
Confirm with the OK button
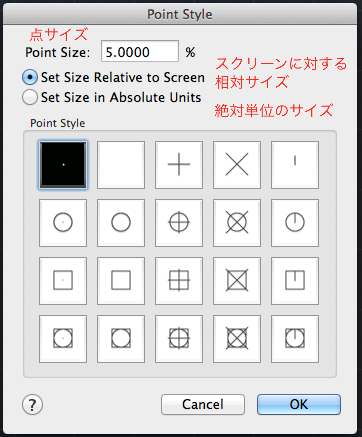pyautogui.click(x=299, y=405)
